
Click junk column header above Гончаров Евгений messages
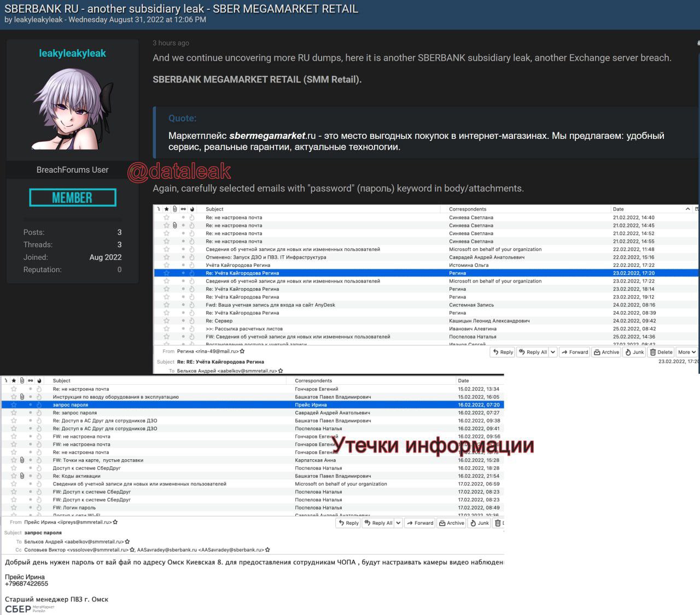tap(39, 380)
